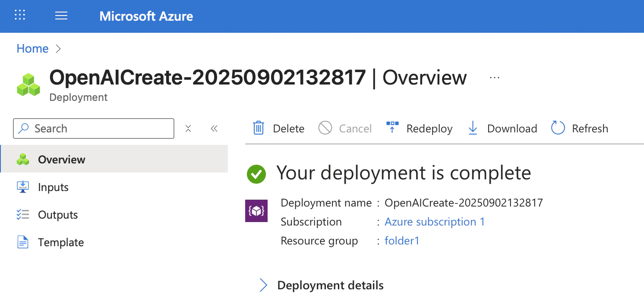Refresh the deployment status

tap(557, 128)
